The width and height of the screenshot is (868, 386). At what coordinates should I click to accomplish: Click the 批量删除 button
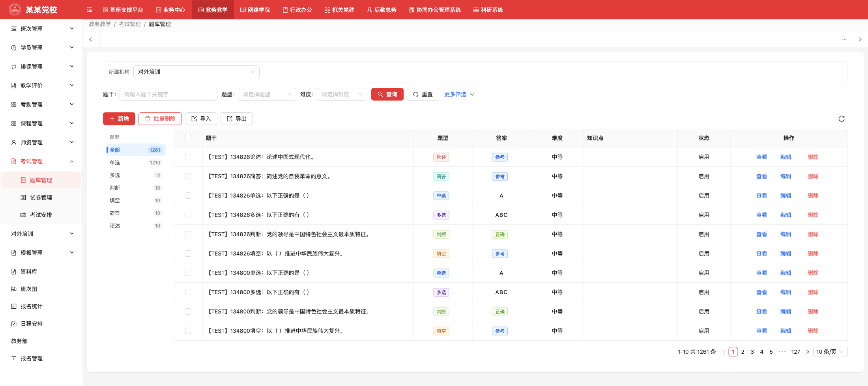pyautogui.click(x=160, y=119)
